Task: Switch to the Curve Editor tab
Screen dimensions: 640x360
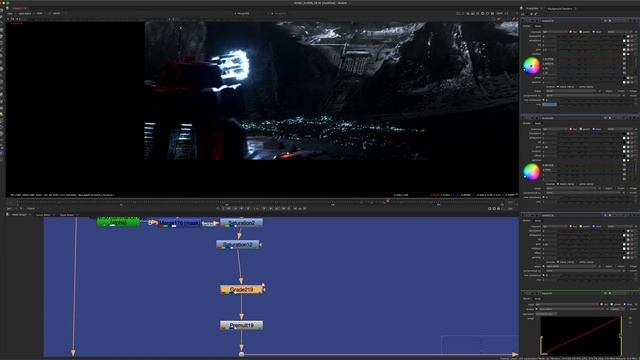Action: 43,215
